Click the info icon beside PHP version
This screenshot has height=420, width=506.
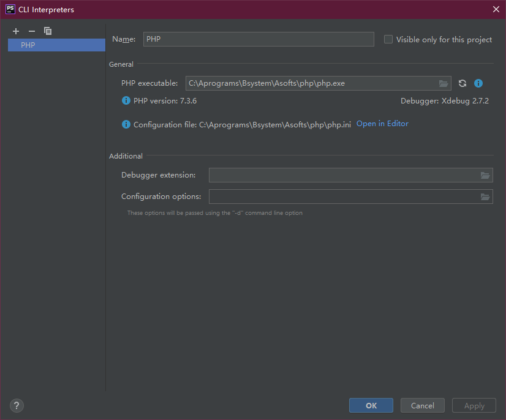(x=126, y=100)
